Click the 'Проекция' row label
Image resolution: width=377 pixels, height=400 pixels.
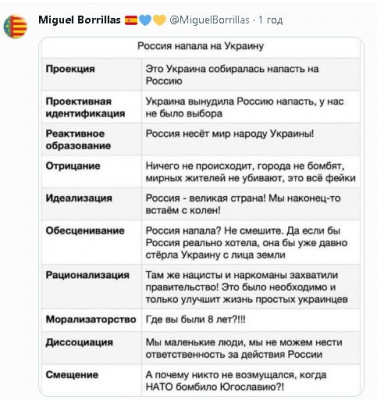pos(70,69)
